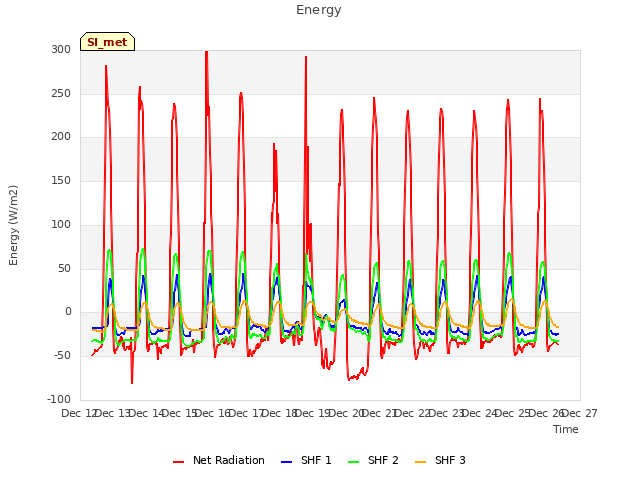The image size is (640, 480).
Task: Click the SI_met label tag
Action: 107,42
